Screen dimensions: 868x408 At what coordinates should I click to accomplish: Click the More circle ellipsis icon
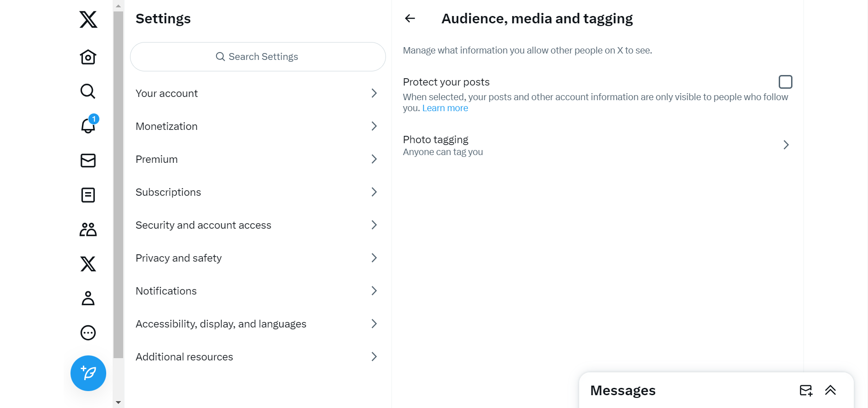click(x=88, y=333)
